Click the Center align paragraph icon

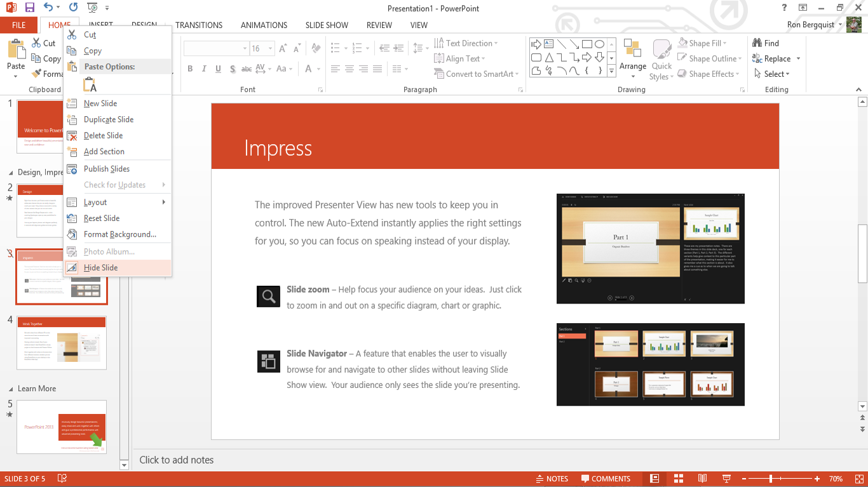tap(349, 69)
